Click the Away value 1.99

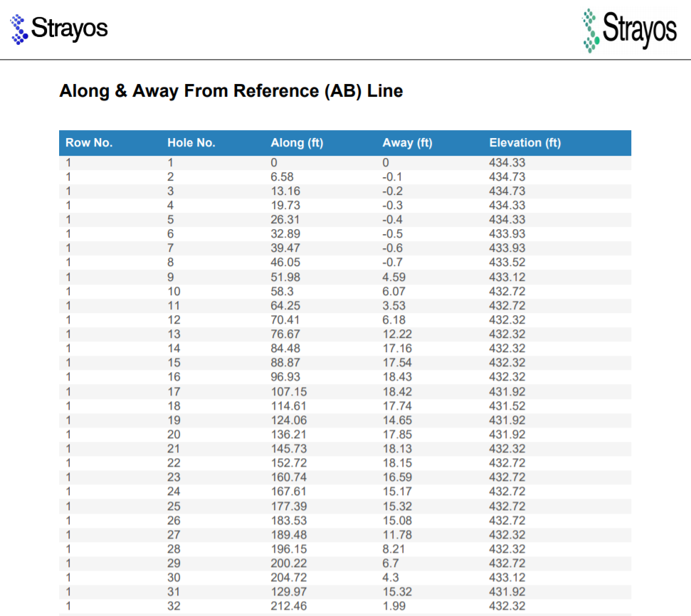point(394,606)
